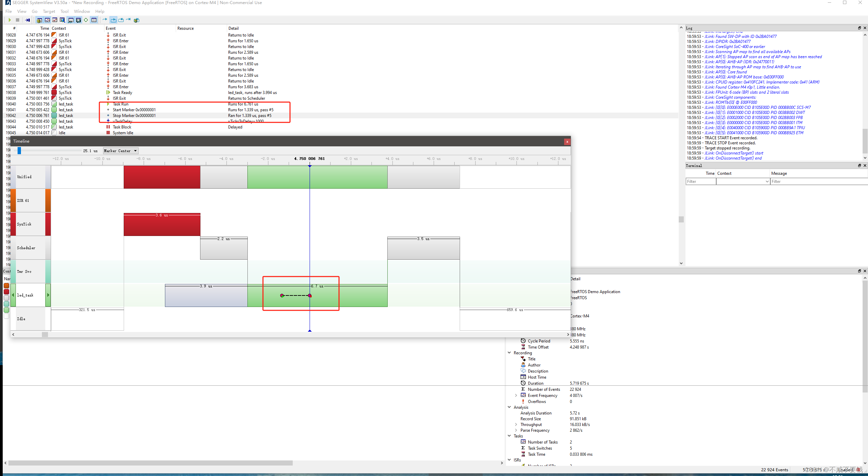Click the arrow-with-bar box toolbar icon

click(121, 20)
